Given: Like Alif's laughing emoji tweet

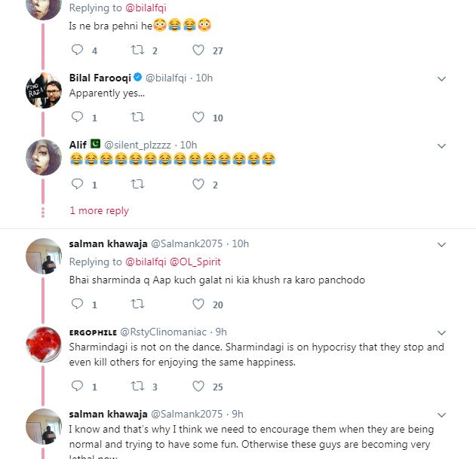Looking at the screenshot, I should pos(198,184).
